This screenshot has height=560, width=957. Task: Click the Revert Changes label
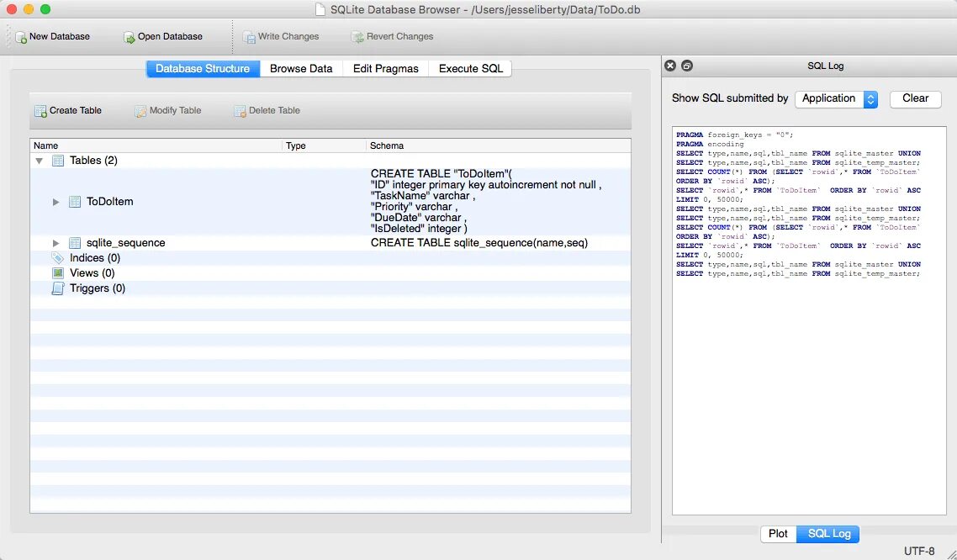pos(399,37)
